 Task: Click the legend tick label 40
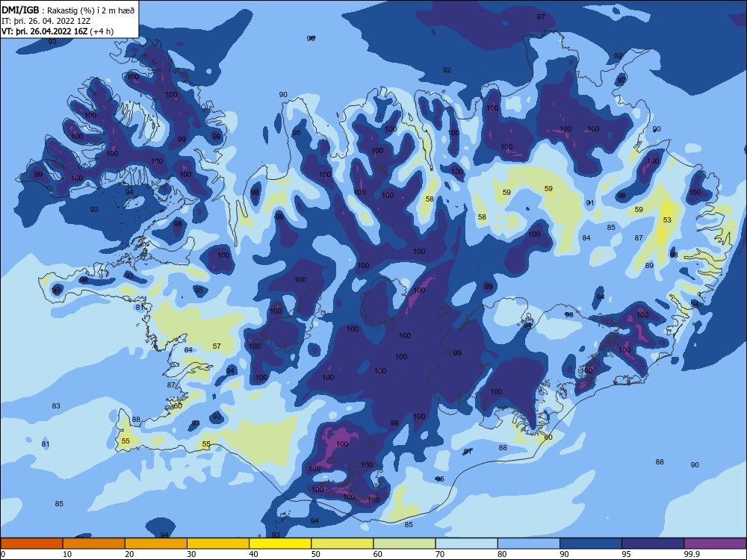(x=253, y=554)
